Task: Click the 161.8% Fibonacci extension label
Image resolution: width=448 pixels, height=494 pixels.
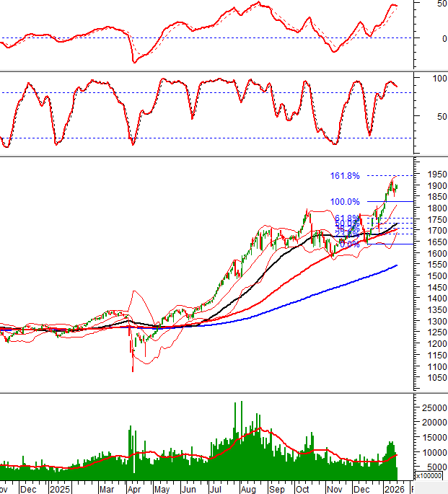Action: coord(345,175)
